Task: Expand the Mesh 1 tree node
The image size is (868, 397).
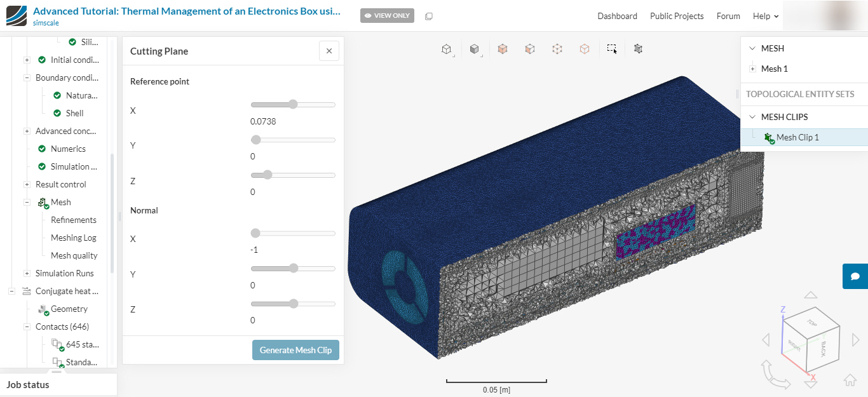Action: point(752,69)
